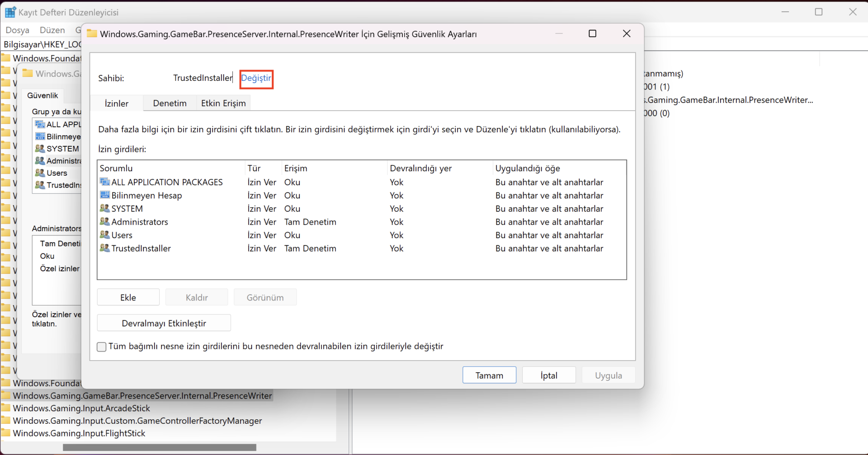Enable replace child object permissions checkbox
Screen dimensions: 868x455
click(x=102, y=347)
